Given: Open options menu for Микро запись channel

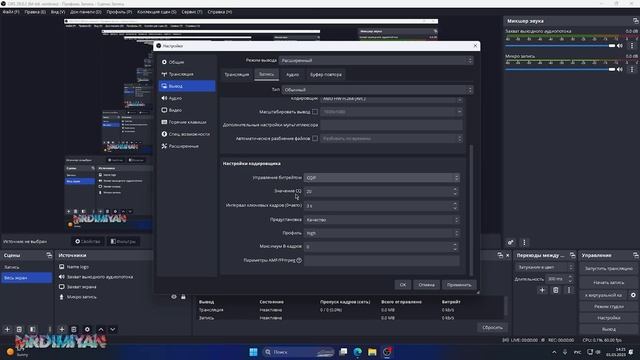Looking at the screenshot, I should pyautogui.click(x=632, y=69).
